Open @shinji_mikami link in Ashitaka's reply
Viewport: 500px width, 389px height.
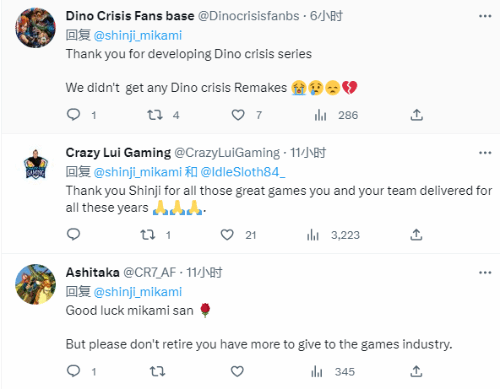tap(138, 292)
